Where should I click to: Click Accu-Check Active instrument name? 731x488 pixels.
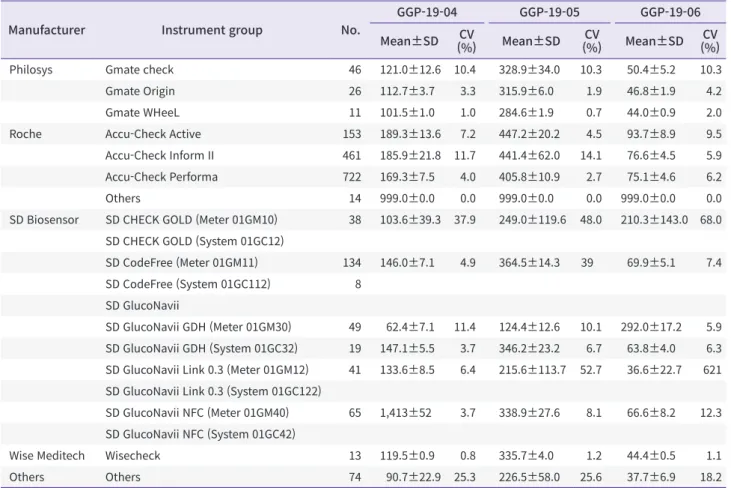point(153,134)
